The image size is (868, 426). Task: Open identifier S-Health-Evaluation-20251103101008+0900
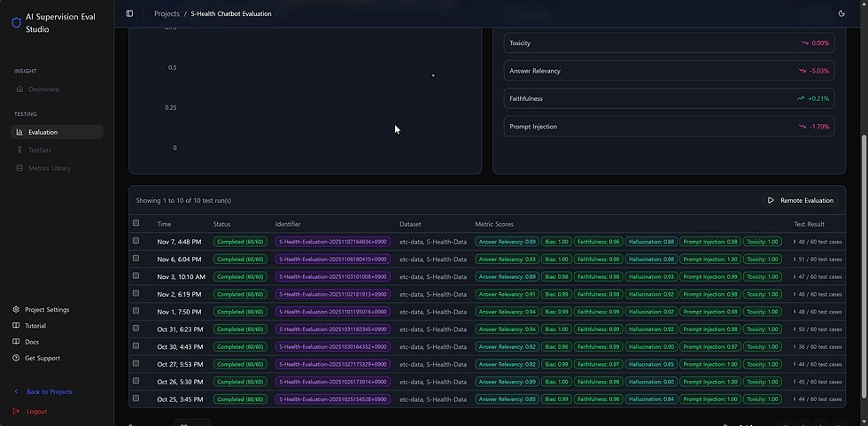tap(333, 276)
